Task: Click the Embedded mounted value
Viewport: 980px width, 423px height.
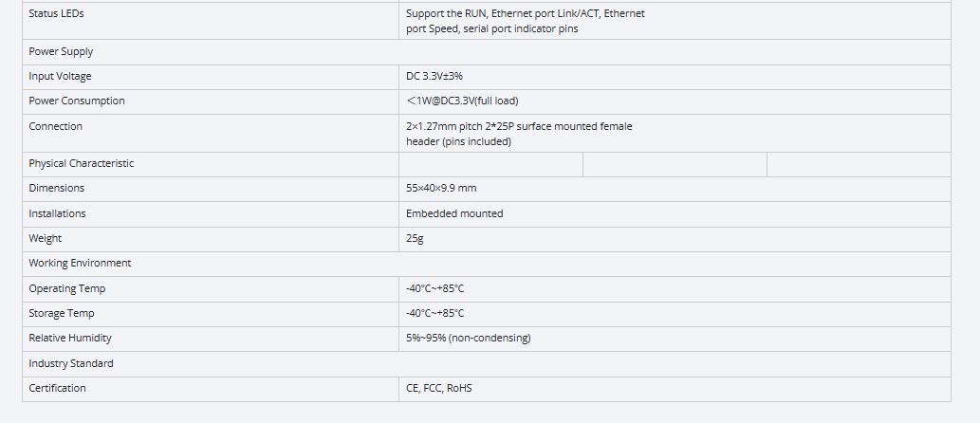Action: [x=454, y=213]
